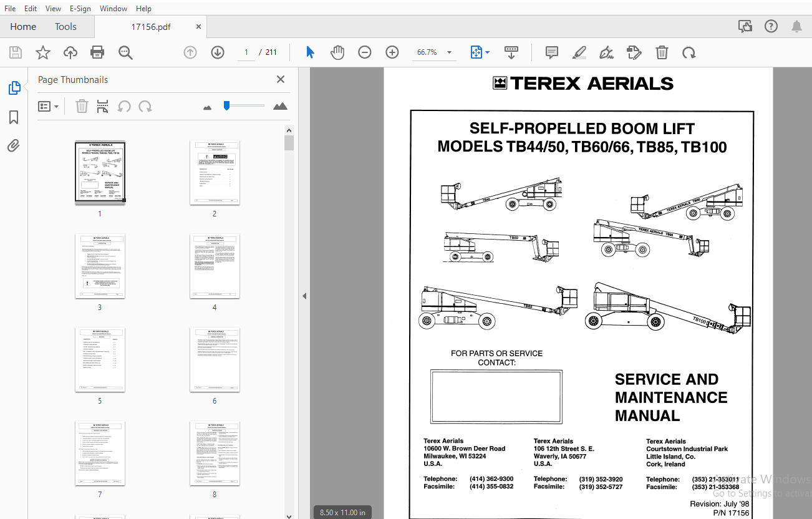Insert a page break in the thumbnails panel
The width and height of the screenshot is (812, 519).
pos(103,106)
